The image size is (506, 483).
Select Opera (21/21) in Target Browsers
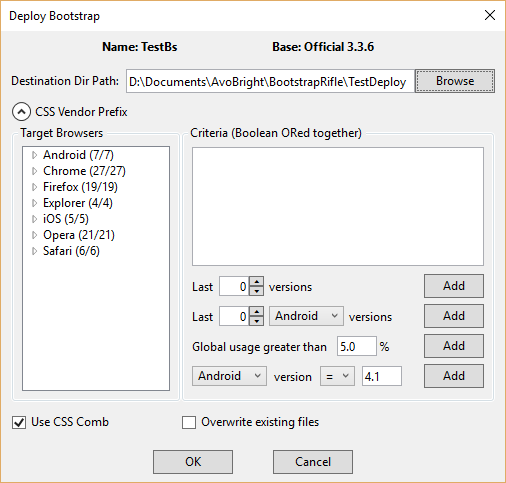click(x=79, y=235)
